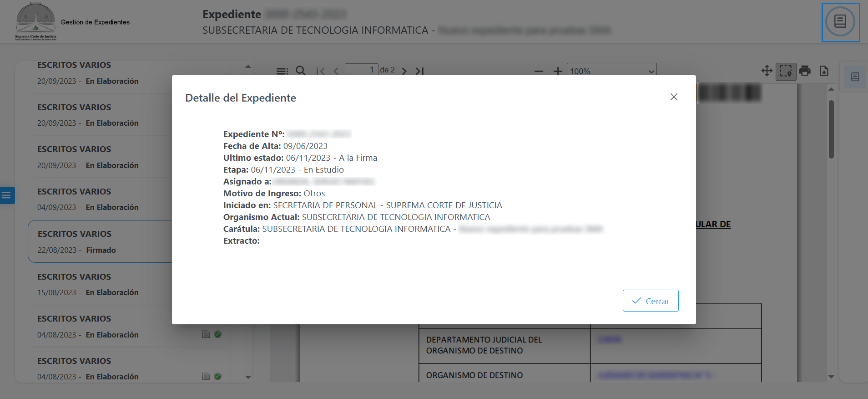The width and height of the screenshot is (868, 399).
Task: Zoom out using the minus icon
Action: coord(539,71)
